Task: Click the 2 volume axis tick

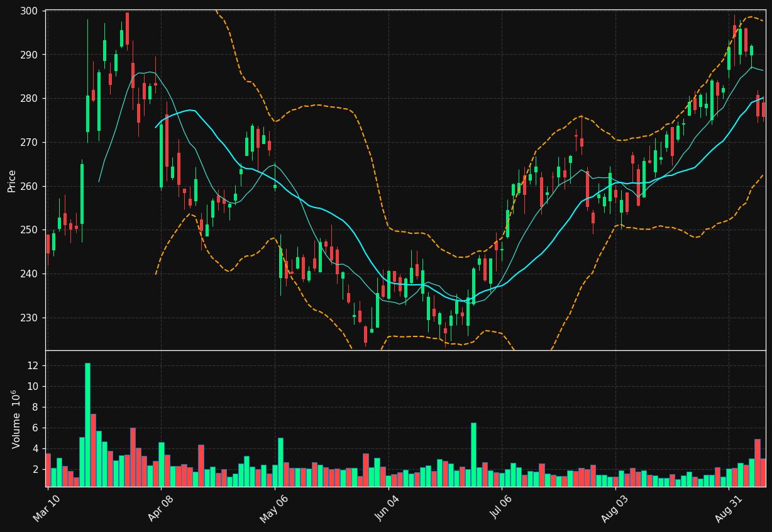Action: 36,470
